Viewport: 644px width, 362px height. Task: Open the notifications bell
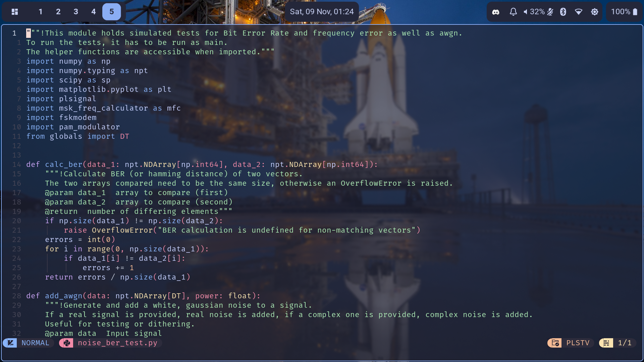tap(513, 12)
